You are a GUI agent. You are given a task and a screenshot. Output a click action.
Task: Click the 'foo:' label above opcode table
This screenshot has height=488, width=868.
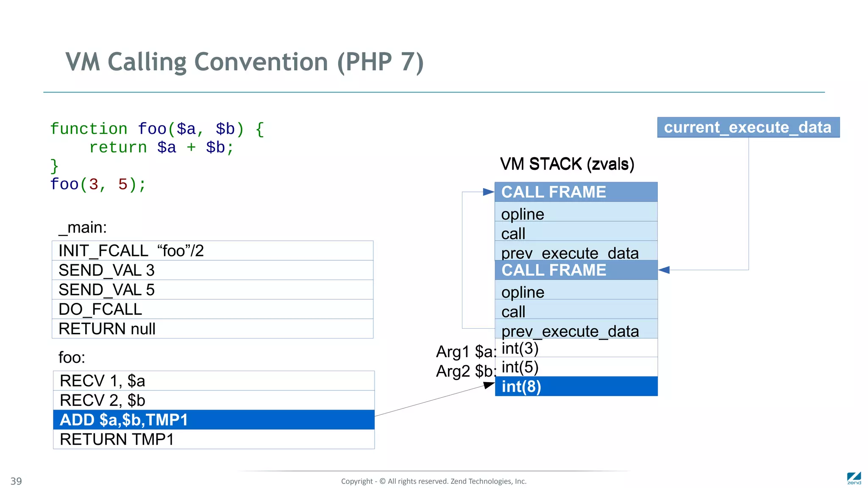pyautogui.click(x=72, y=358)
